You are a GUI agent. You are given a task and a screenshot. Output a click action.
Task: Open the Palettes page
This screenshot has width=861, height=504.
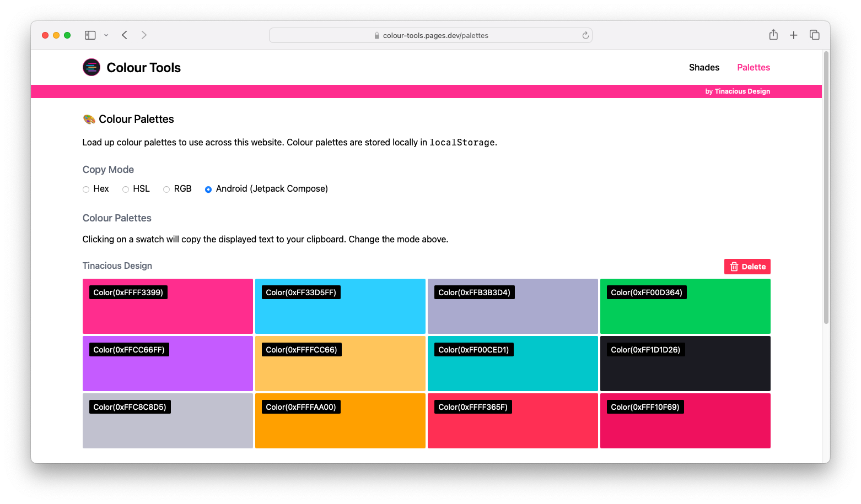754,67
